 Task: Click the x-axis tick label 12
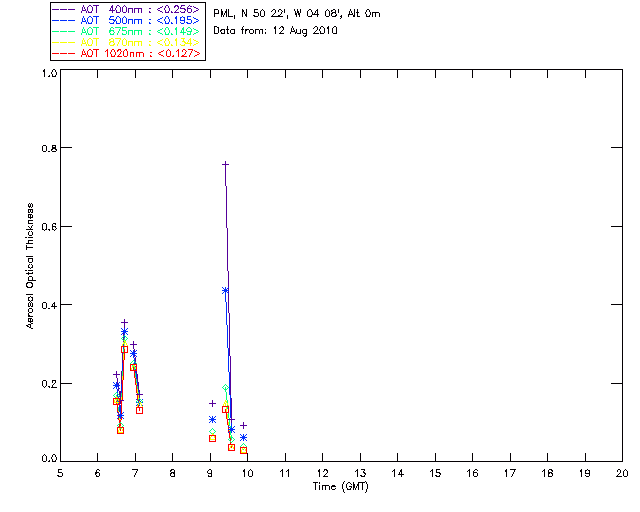tap(322, 473)
